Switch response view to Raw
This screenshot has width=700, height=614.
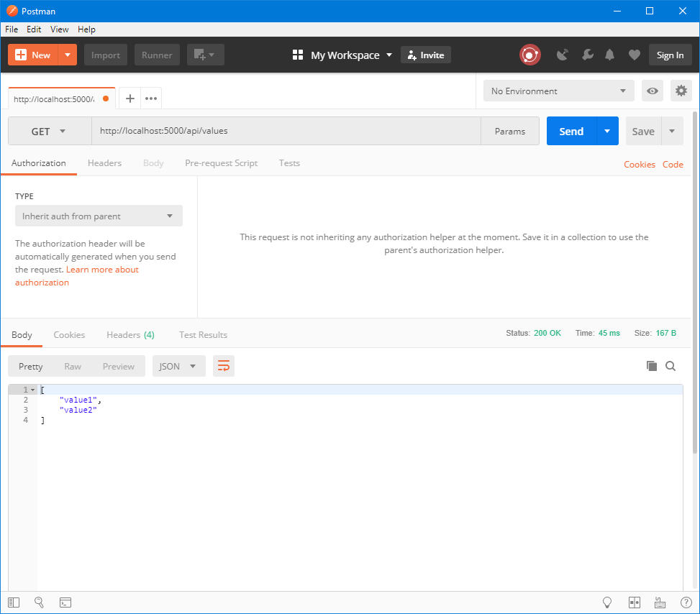pos(73,367)
